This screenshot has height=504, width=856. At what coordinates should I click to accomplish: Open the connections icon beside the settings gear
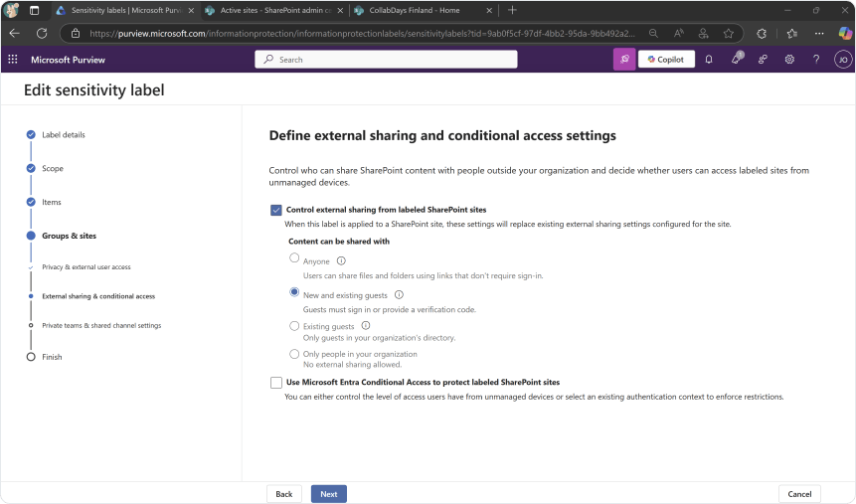click(x=763, y=60)
